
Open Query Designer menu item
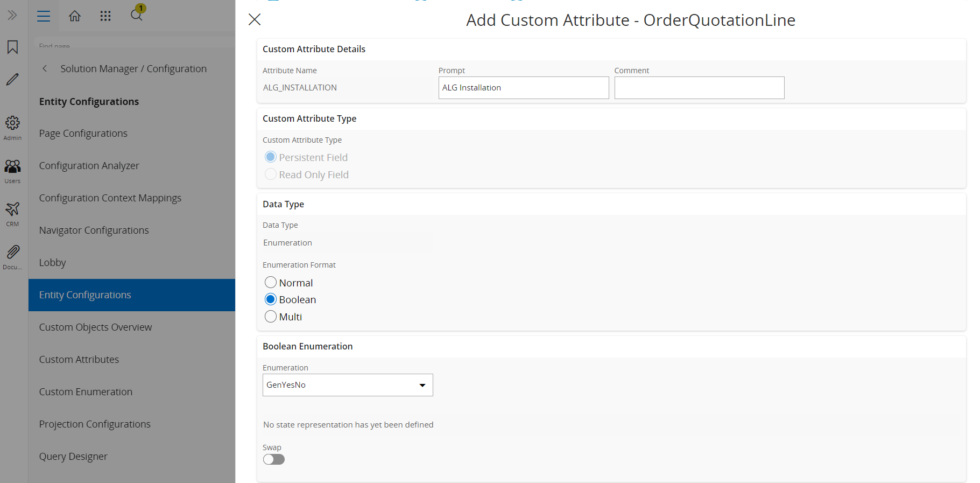click(132, 456)
